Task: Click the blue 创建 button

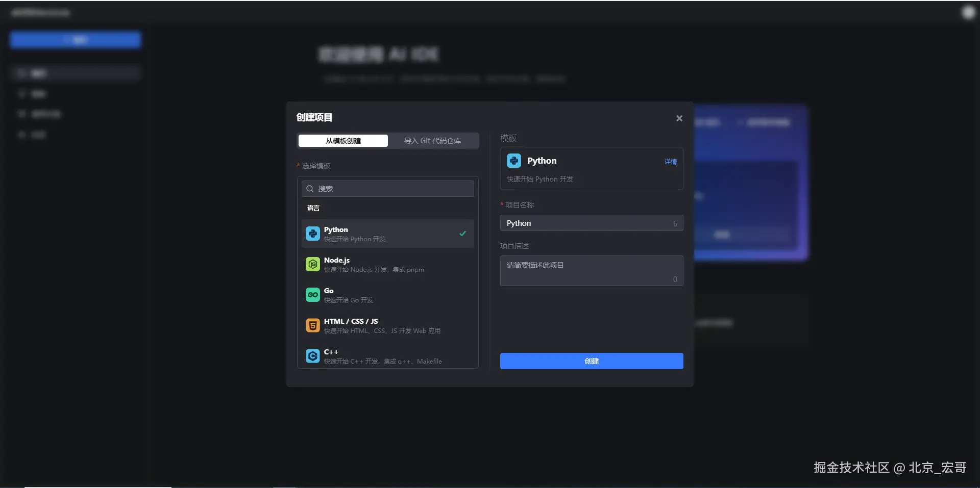Action: pyautogui.click(x=592, y=361)
